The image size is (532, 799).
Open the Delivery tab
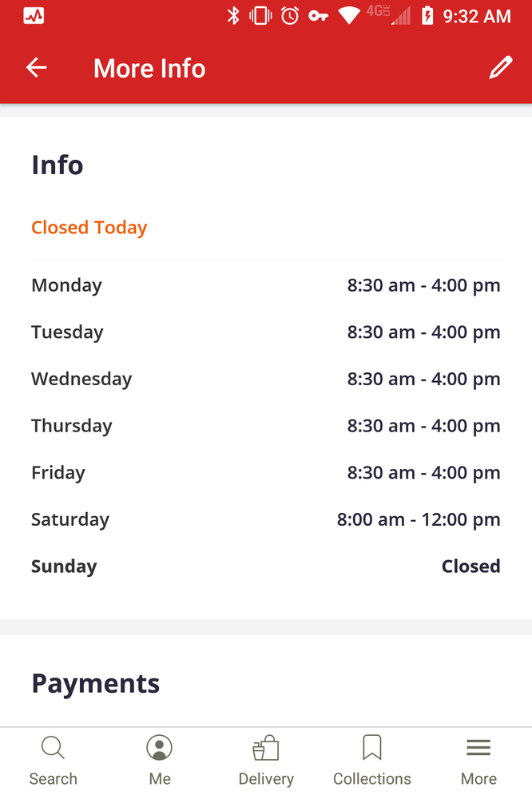[266, 761]
